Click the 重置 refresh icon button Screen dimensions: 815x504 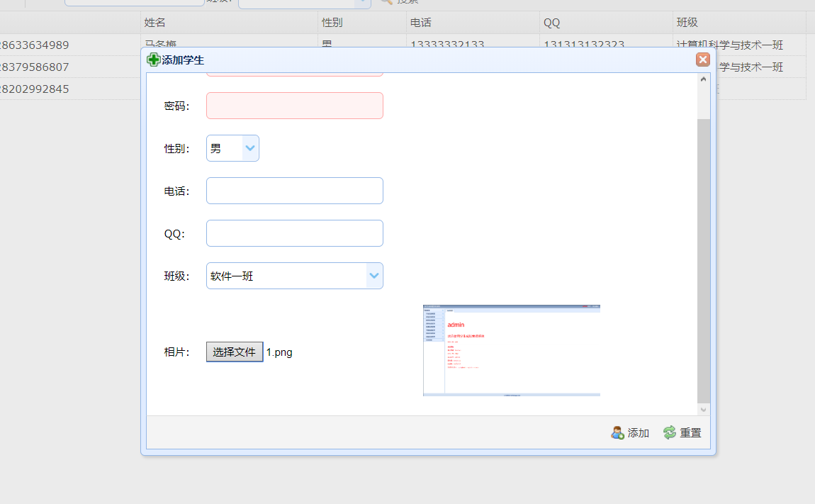(x=682, y=432)
